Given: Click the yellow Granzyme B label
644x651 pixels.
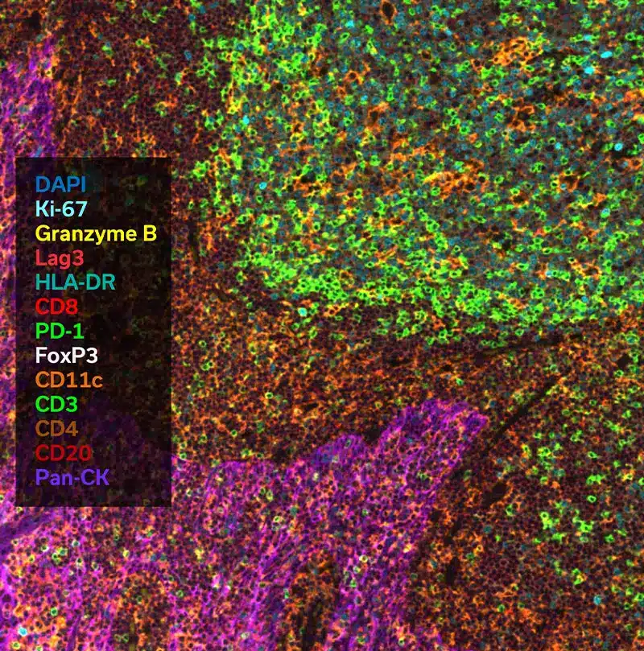Looking at the screenshot, I should pos(96,233).
